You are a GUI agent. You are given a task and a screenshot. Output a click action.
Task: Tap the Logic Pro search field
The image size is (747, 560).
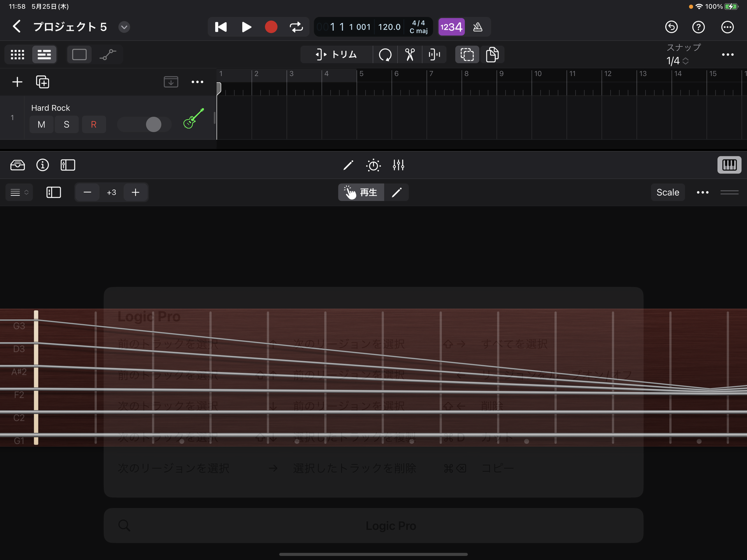coord(373,525)
